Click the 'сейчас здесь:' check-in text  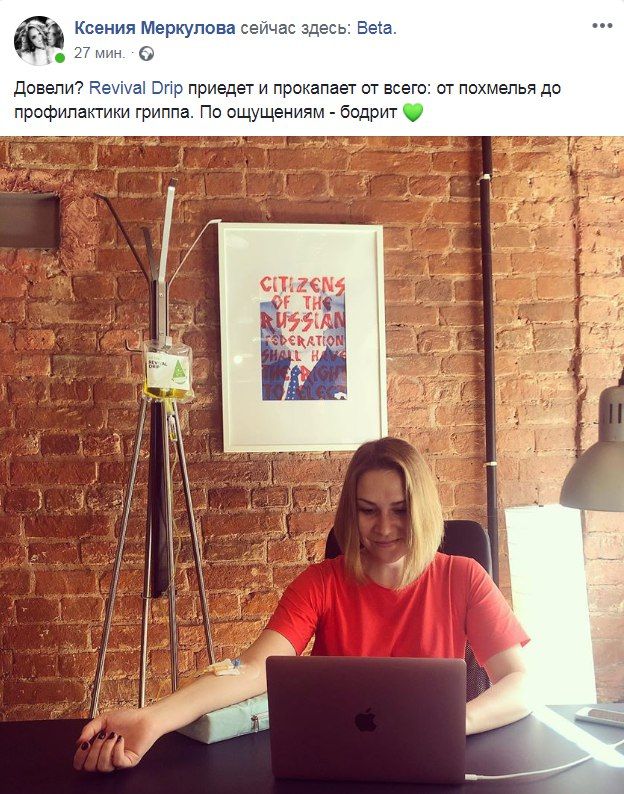296,28
